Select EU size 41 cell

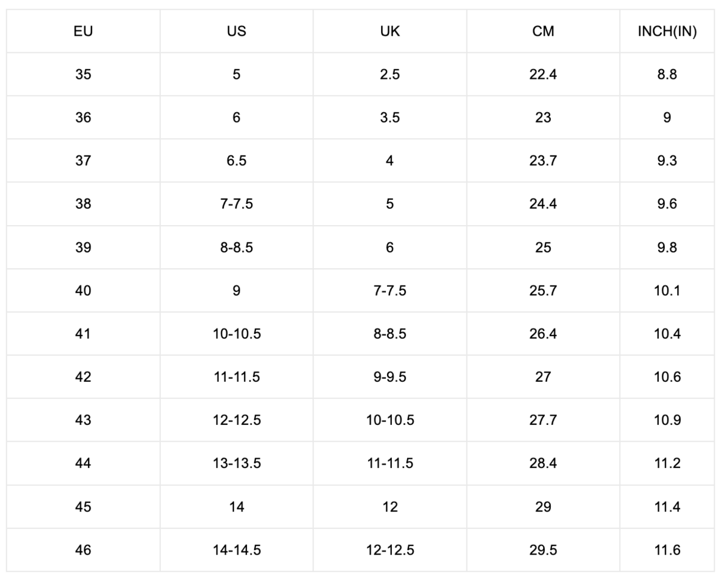tap(83, 334)
